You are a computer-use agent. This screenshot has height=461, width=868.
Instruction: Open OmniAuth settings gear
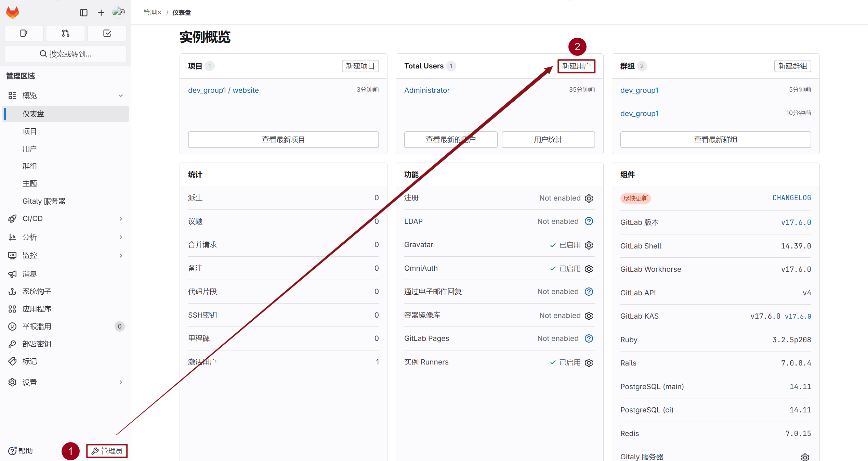tap(589, 269)
